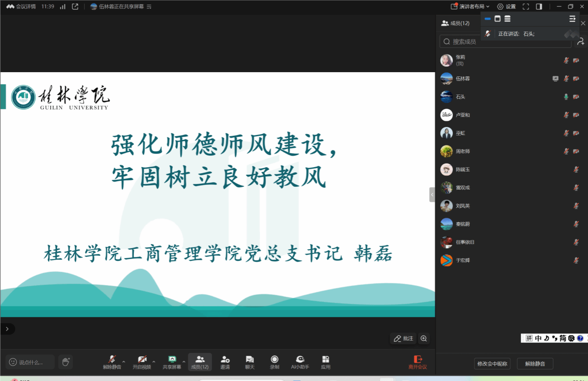Open the 邀请 invite icon
Viewport: 588px width, 381px height.
pos(225,362)
